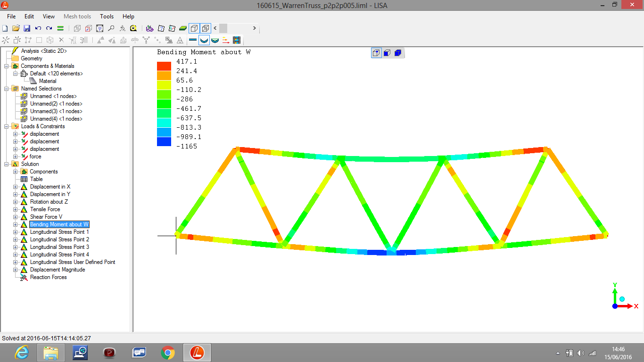Image resolution: width=644 pixels, height=362 pixels.
Task: Open Google Chrome from the taskbar
Action: 167,352
